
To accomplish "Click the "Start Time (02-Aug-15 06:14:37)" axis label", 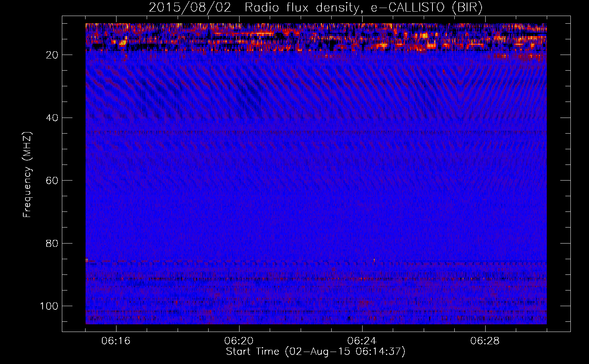I will [316, 352].
